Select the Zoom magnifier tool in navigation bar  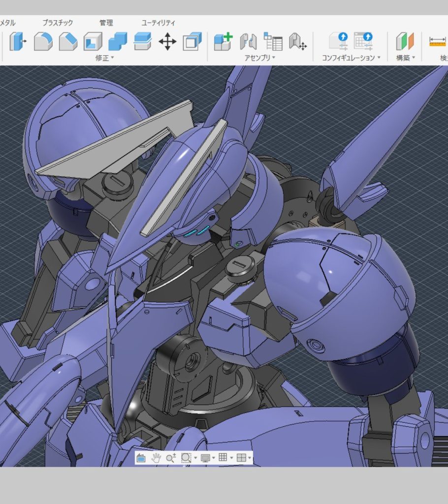tap(171, 458)
